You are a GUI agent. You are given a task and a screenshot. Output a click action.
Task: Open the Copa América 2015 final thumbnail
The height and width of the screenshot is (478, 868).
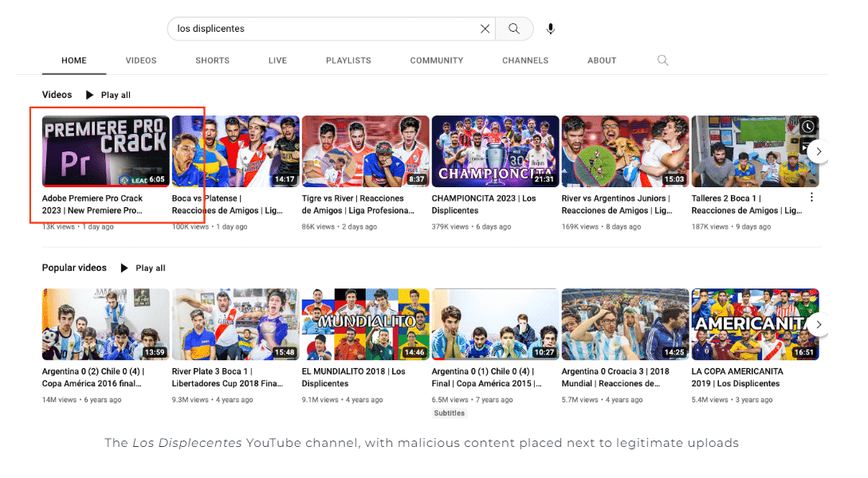496,324
